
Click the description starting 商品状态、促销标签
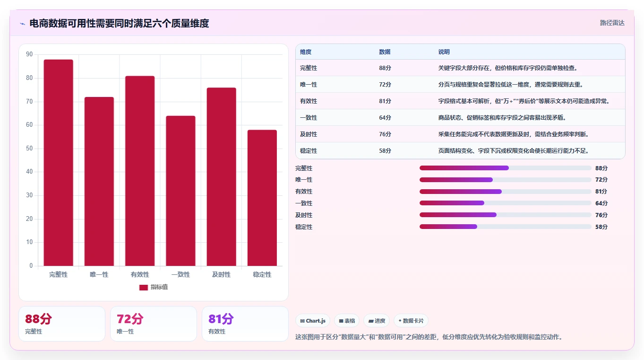[x=502, y=118]
